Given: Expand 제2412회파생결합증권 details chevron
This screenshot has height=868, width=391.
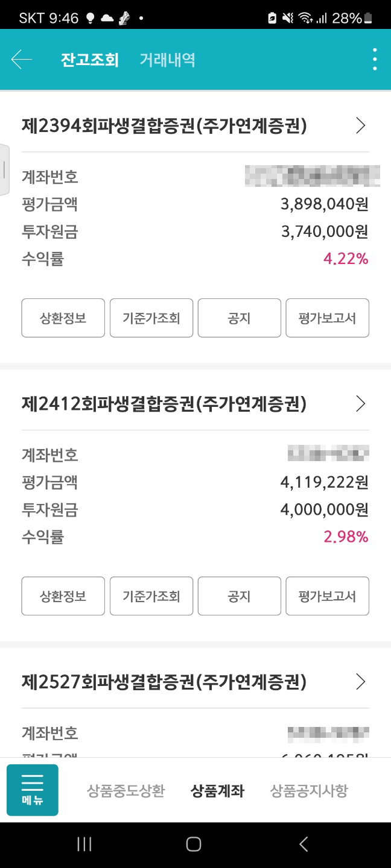Looking at the screenshot, I should coord(361,403).
